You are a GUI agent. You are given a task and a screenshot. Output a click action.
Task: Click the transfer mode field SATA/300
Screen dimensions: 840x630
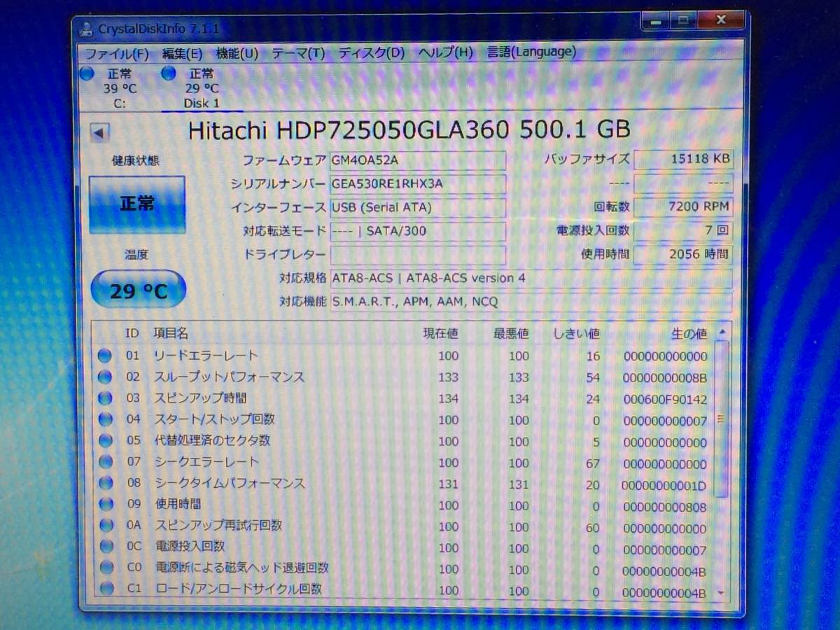[418, 231]
